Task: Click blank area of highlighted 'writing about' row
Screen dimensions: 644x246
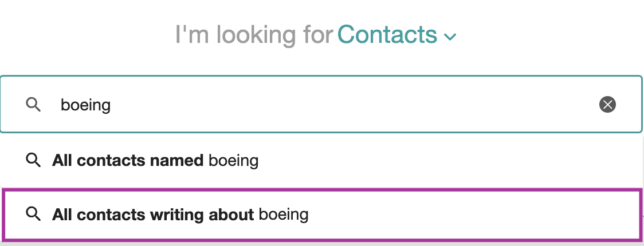Action: [x=472, y=215]
